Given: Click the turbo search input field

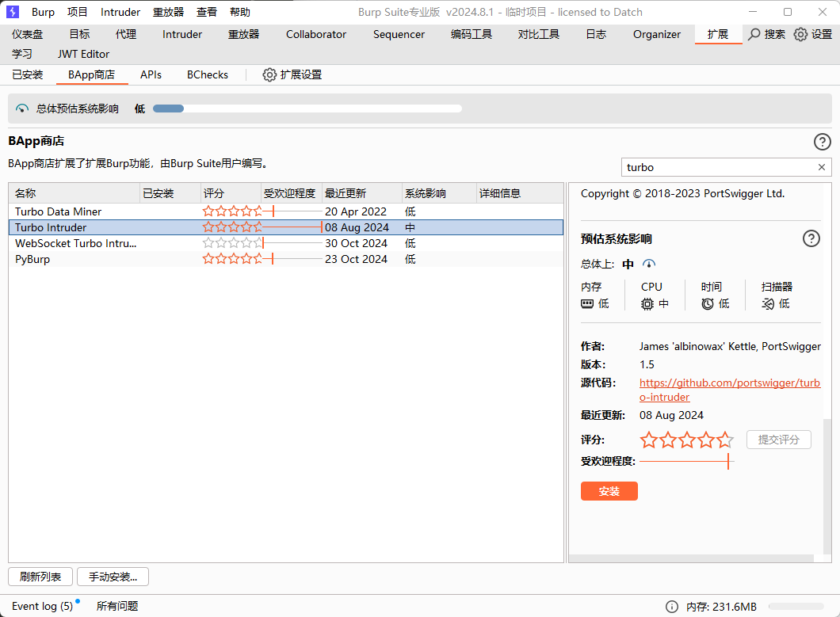Looking at the screenshot, I should point(720,167).
